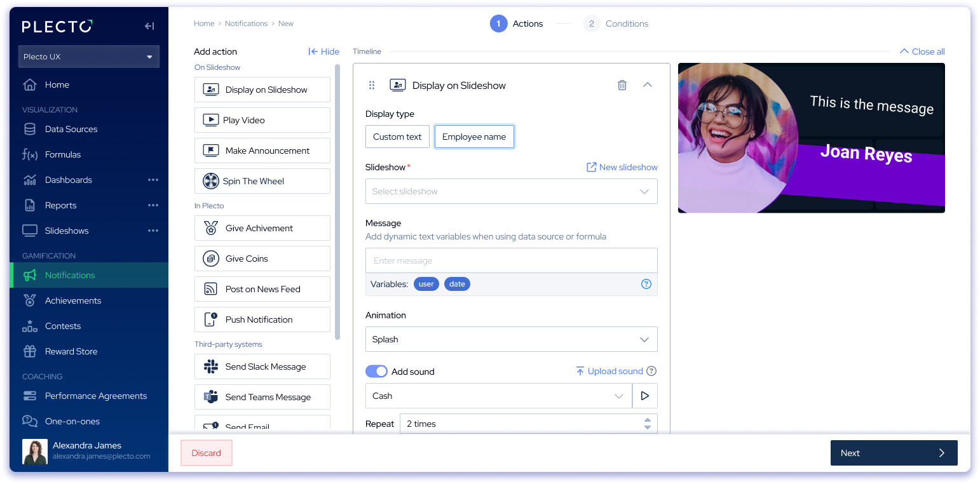Viewport: 980px width, 484px height.
Task: Collapse the Display on Slideshow card
Action: pos(648,85)
